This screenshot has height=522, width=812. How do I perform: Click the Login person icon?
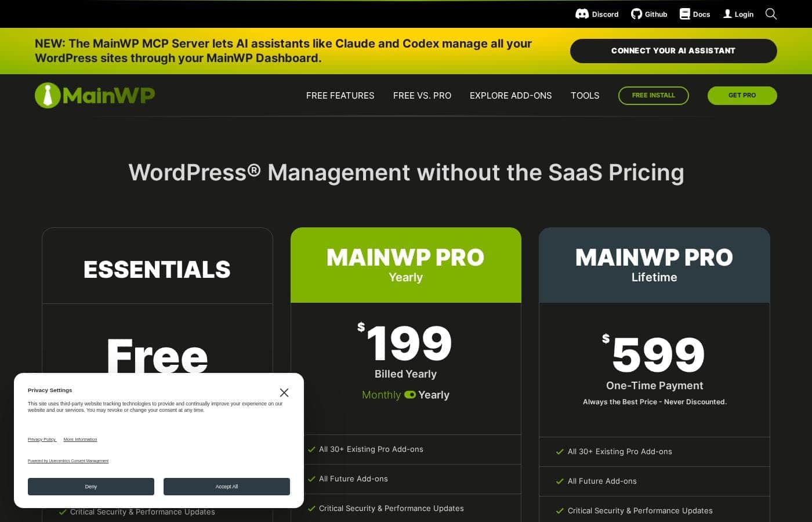[x=727, y=14]
